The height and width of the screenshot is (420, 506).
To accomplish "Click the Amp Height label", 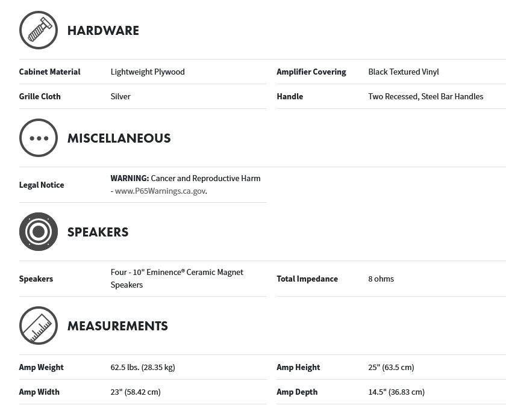I will [299, 368].
